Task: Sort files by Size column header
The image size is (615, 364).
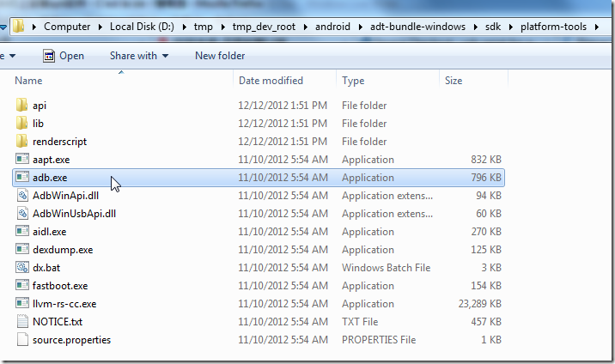Action: (x=454, y=81)
